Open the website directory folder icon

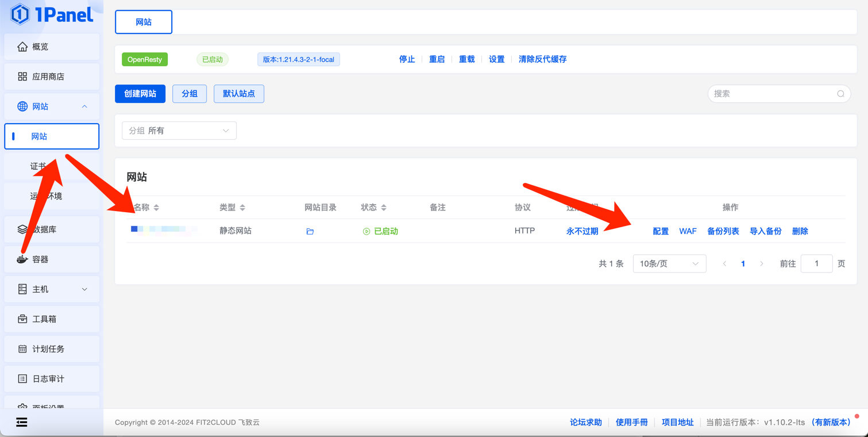(x=310, y=231)
